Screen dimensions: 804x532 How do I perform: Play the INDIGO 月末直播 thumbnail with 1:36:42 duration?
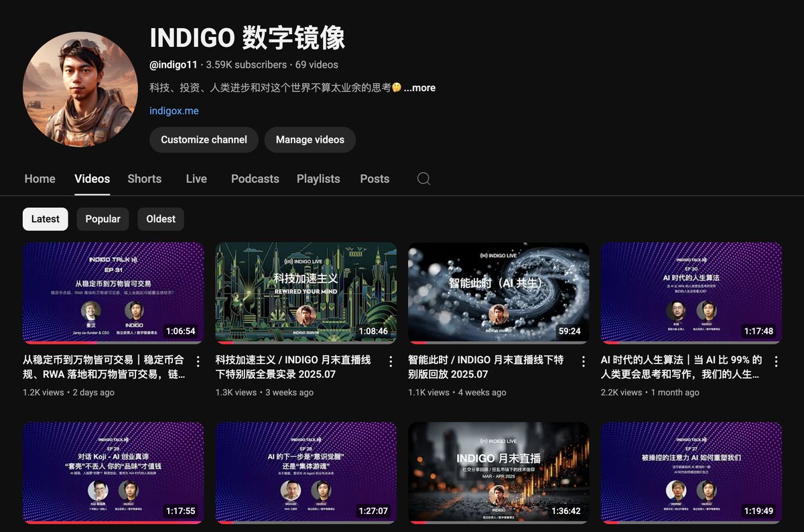click(498, 472)
